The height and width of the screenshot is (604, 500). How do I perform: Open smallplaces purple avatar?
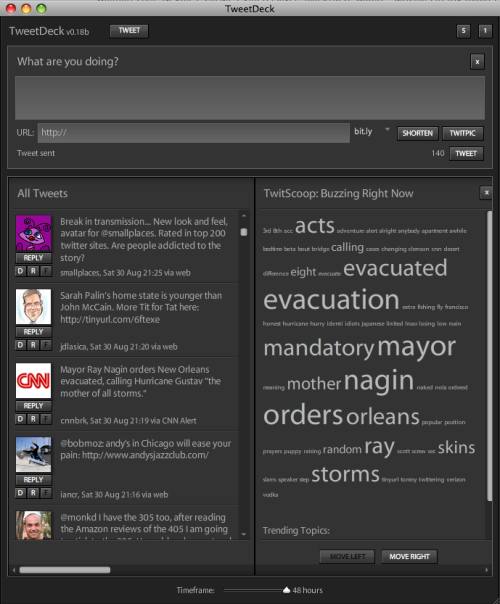pos(34,233)
